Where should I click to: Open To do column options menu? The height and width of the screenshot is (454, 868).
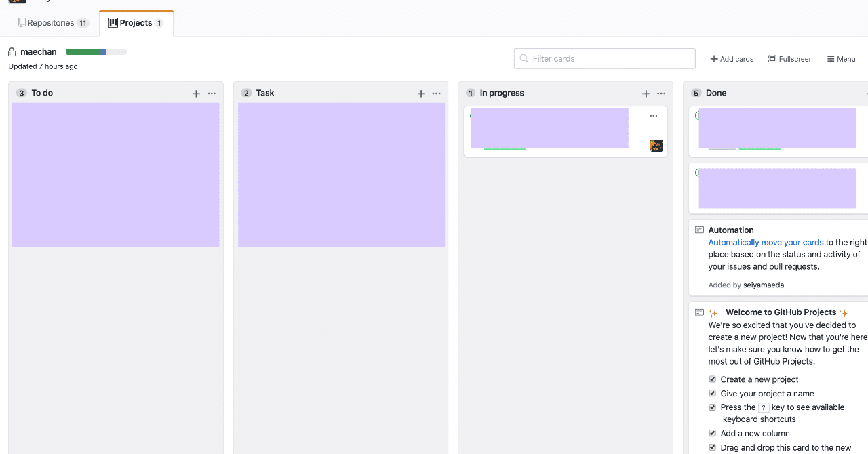(x=212, y=94)
